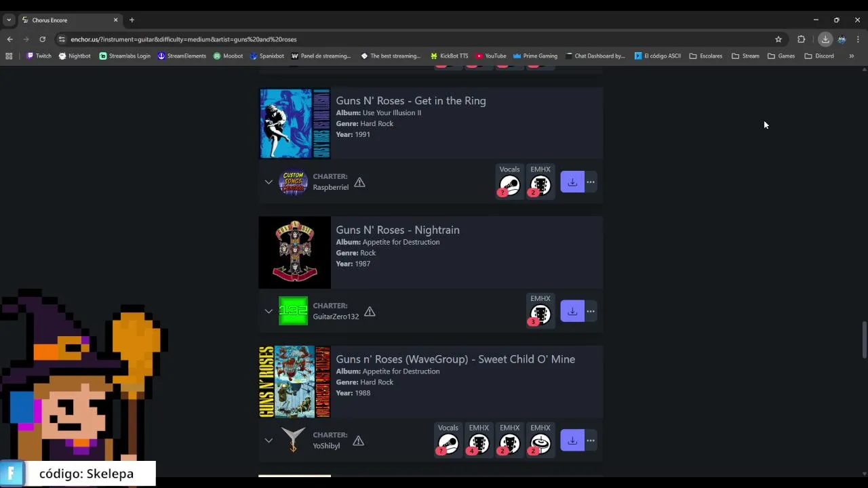This screenshot has width=868, height=488.
Task: Open the KickBot TTS bookmark
Action: [x=449, y=56]
